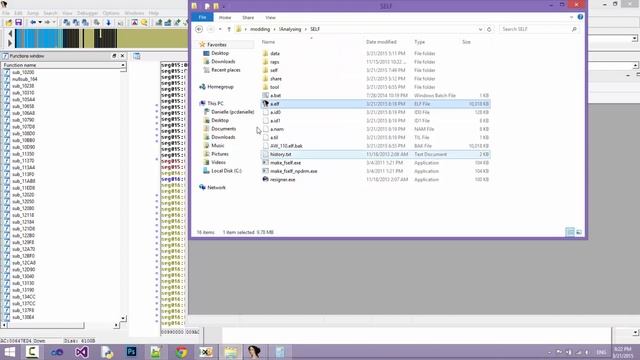640x360 pixels.
Task: Select function sub_10200
Action: [x=23, y=72]
